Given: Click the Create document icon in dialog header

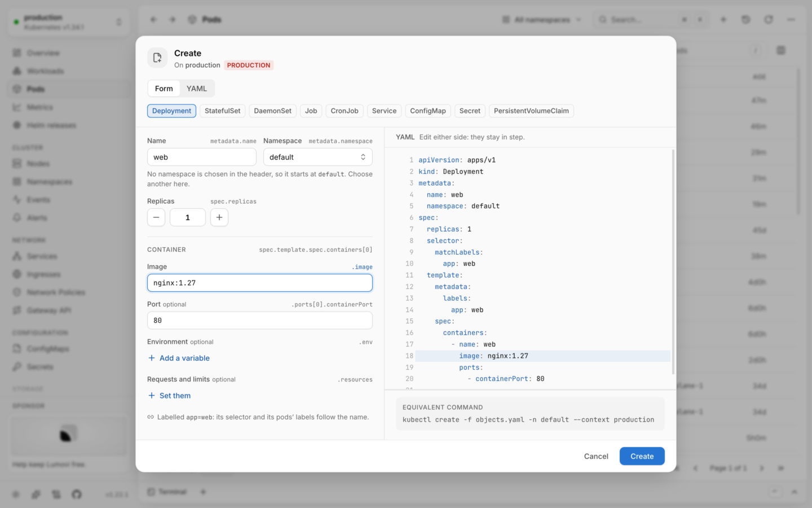Looking at the screenshot, I should pos(157,58).
